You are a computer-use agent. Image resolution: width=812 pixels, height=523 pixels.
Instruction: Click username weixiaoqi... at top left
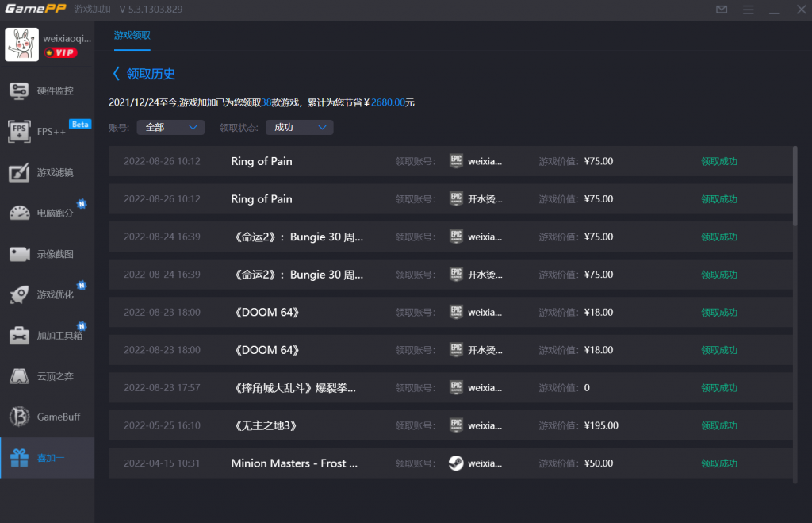67,38
